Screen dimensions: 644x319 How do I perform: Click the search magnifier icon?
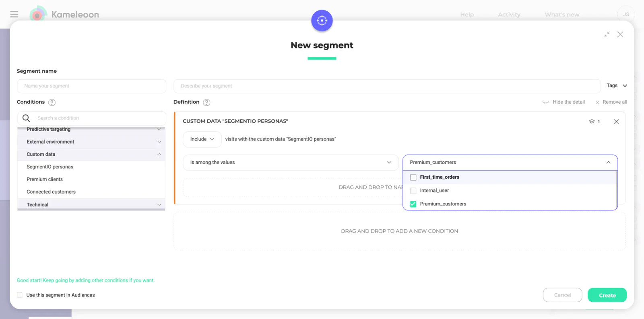pyautogui.click(x=26, y=118)
